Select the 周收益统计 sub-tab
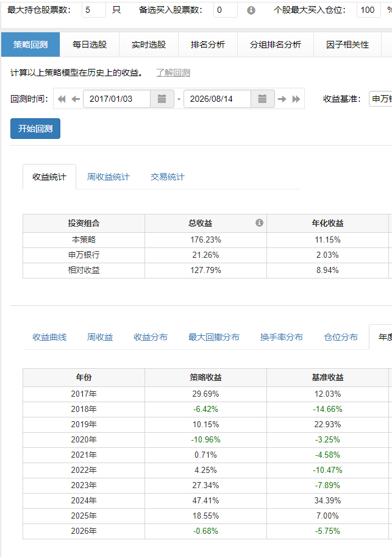The height and width of the screenshot is (557, 392). (x=109, y=177)
